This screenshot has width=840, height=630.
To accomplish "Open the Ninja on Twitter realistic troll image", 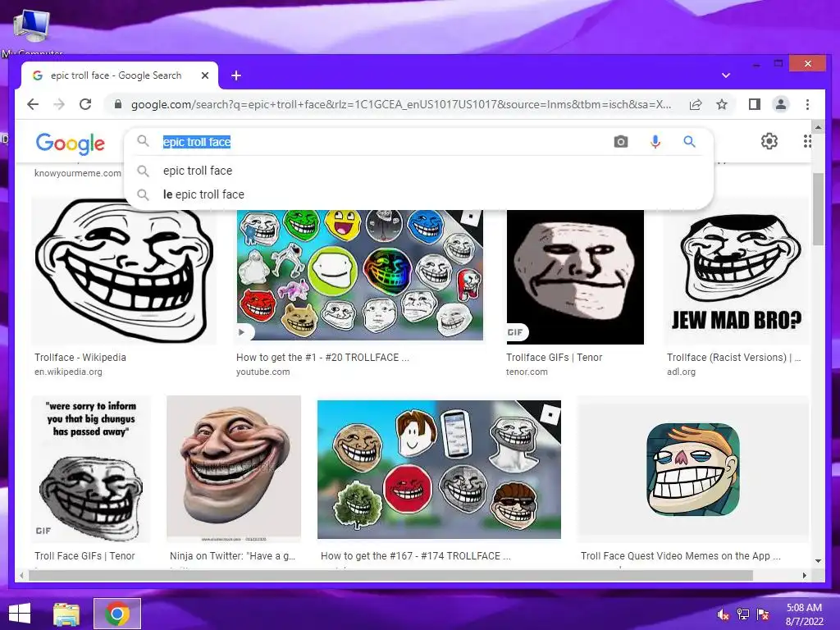I will point(234,468).
